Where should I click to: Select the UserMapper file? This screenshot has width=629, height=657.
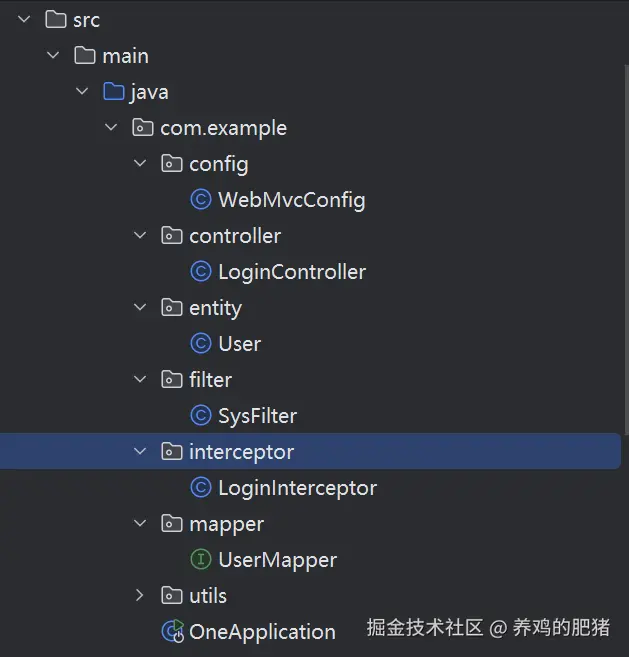277,560
